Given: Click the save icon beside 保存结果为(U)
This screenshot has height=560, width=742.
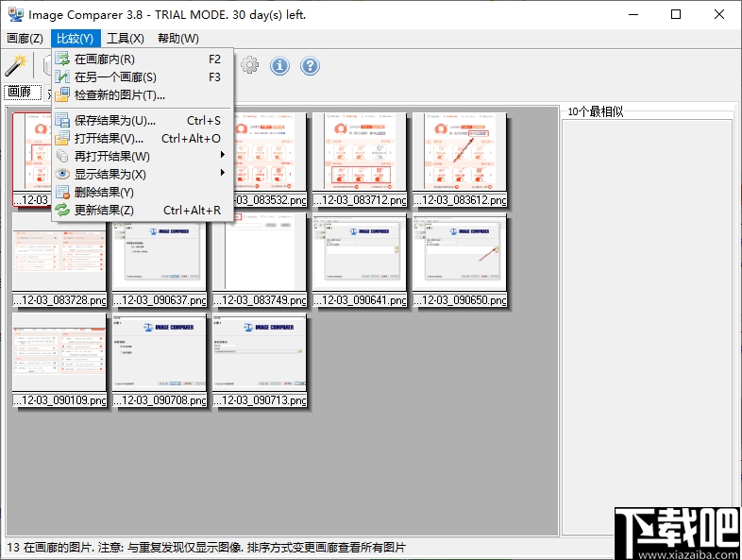Looking at the screenshot, I should pos(62,120).
